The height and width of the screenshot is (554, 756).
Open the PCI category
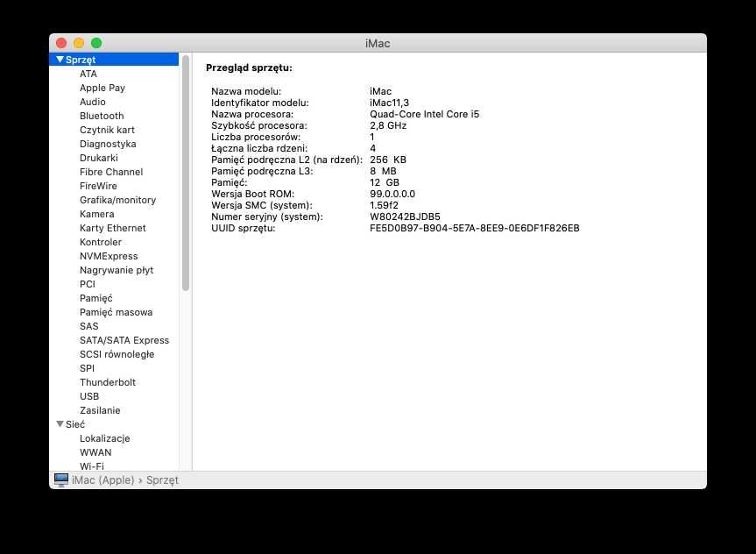pos(88,284)
